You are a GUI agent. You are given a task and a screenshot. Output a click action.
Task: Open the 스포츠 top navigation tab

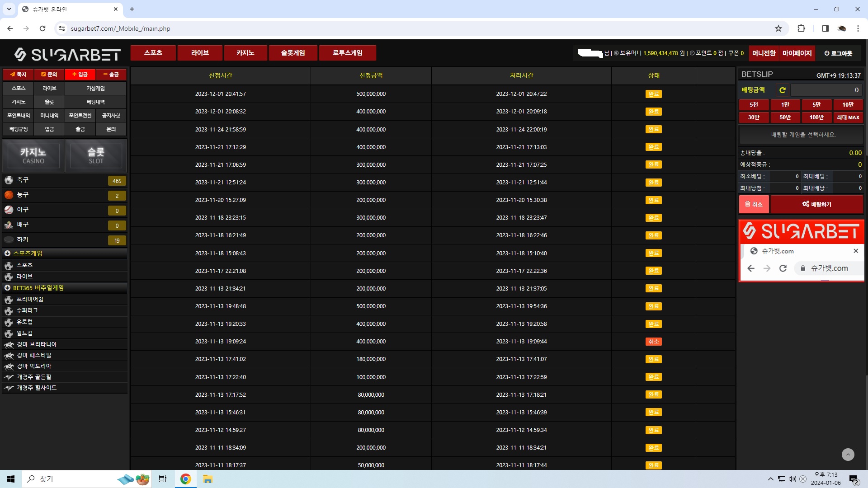coord(153,53)
